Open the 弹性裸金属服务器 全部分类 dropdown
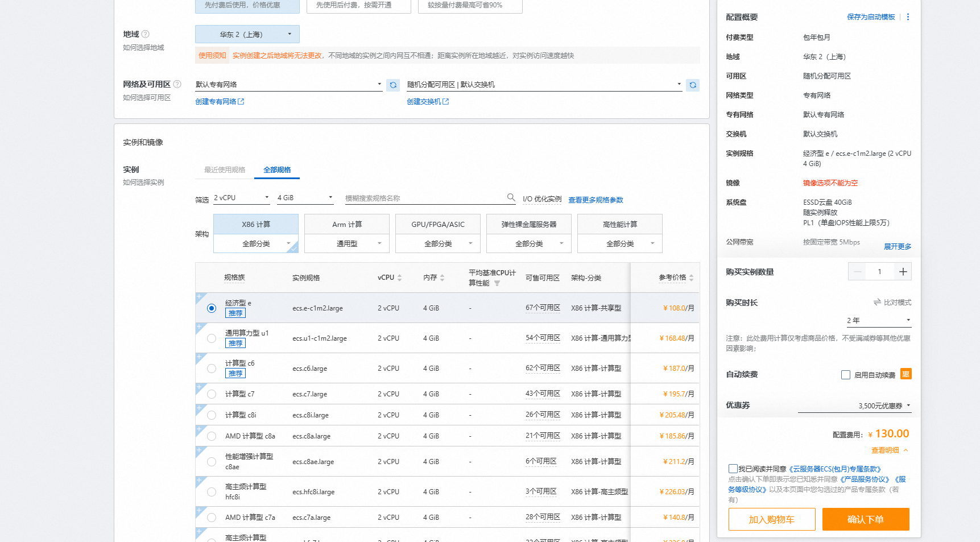Viewport: 980px width, 542px height. 529,243
